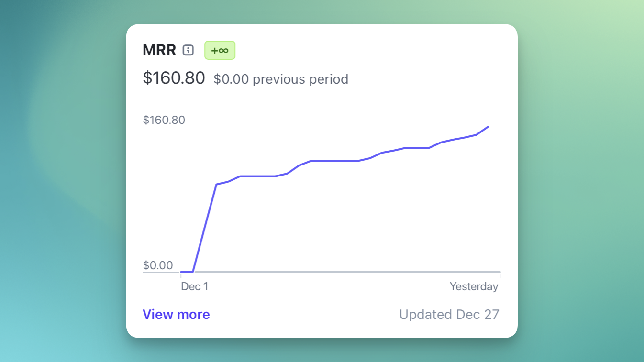Click the green +∞ growth badge
Image resolution: width=644 pixels, height=362 pixels.
pyautogui.click(x=220, y=50)
